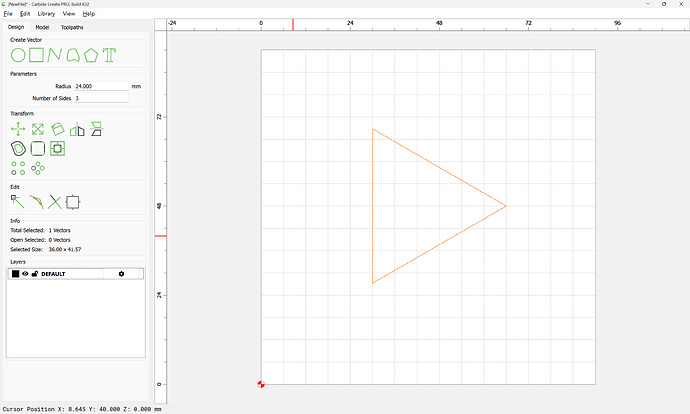Switch to the Toolpaths tab
Image resolution: width=690 pixels, height=414 pixels.
click(x=72, y=27)
